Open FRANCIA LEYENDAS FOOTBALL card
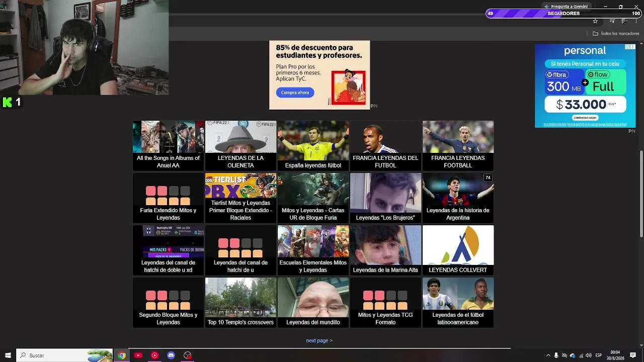This screenshot has width=644, height=362. [x=458, y=145]
